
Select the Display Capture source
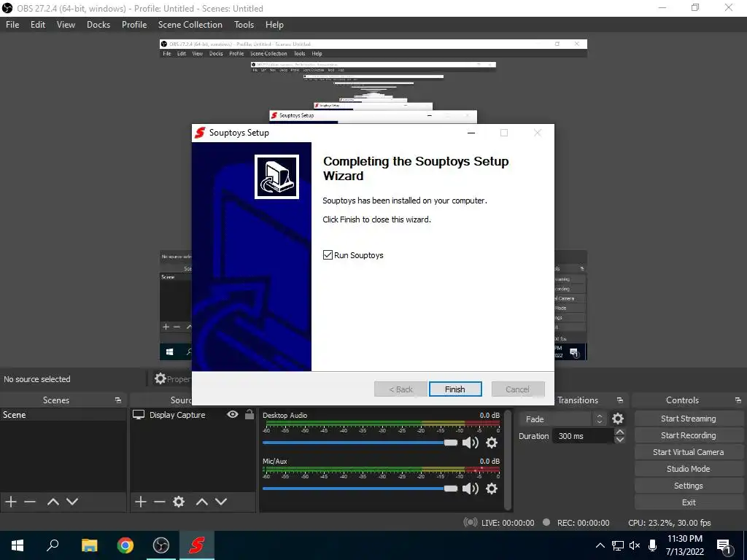(193, 415)
